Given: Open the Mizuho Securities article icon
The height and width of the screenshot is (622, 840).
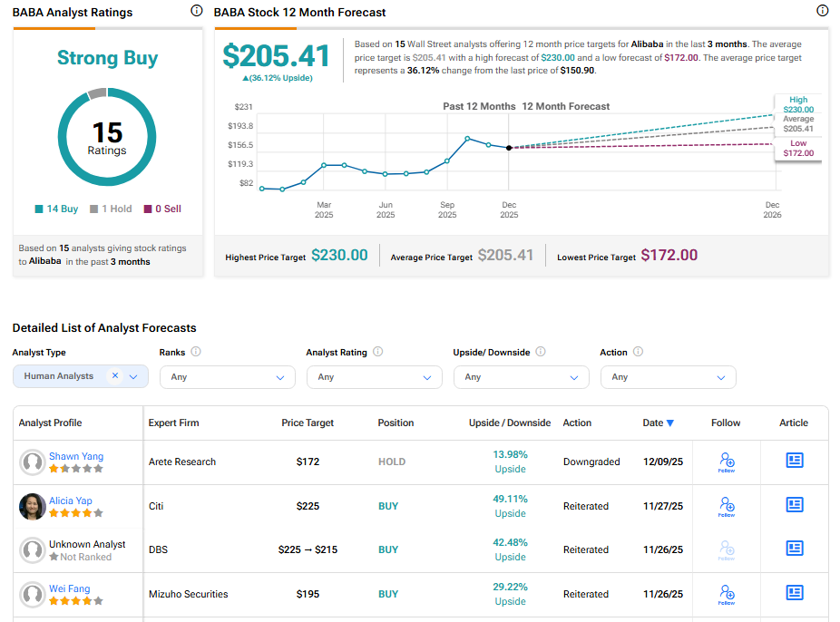Looking at the screenshot, I should coord(795,593).
